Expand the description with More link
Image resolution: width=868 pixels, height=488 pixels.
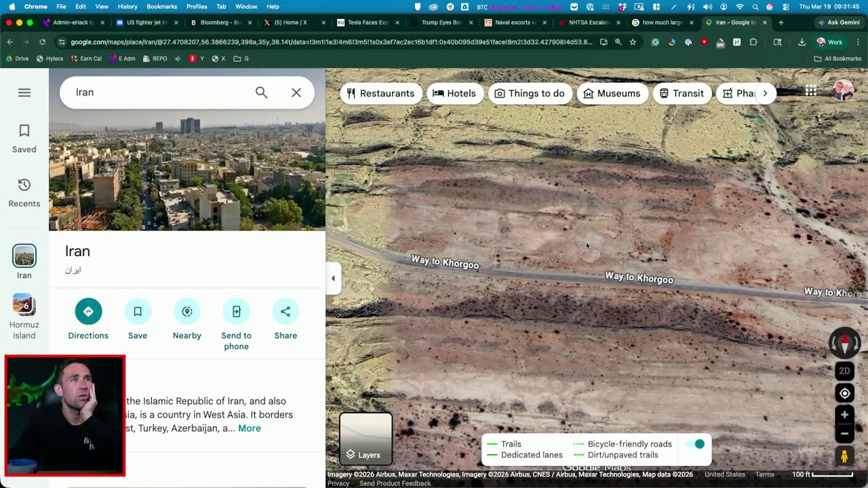(250, 428)
